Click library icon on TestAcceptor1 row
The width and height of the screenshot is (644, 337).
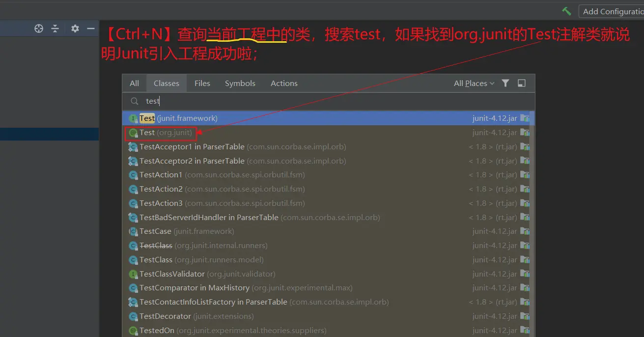point(525,147)
